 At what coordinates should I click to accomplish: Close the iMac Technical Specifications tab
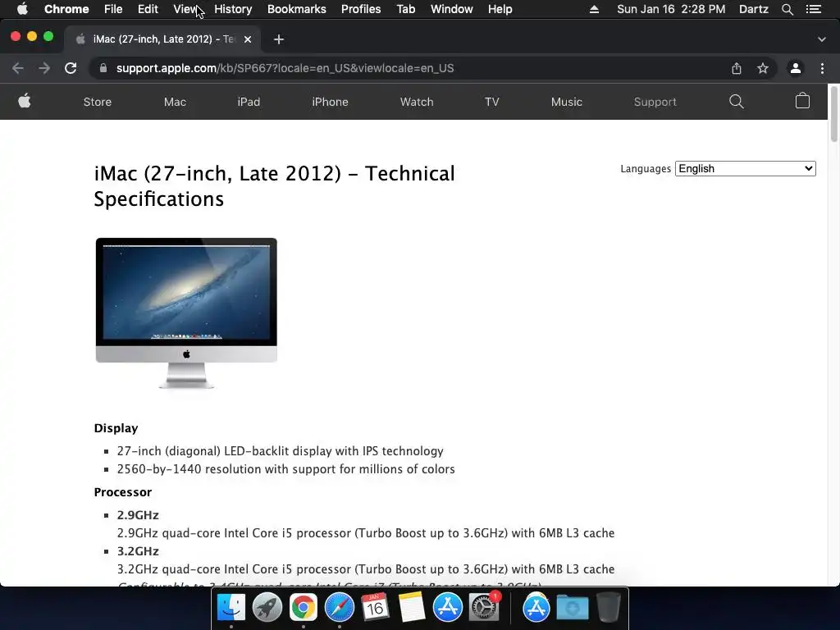(x=248, y=39)
